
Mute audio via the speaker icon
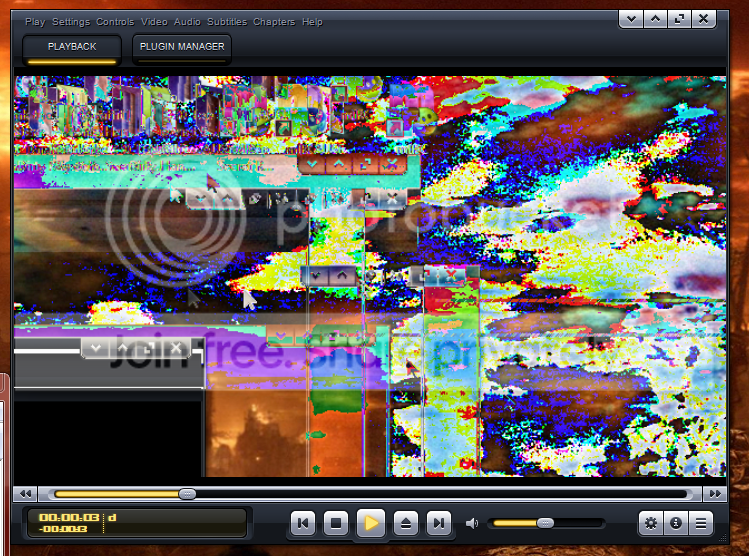point(472,524)
